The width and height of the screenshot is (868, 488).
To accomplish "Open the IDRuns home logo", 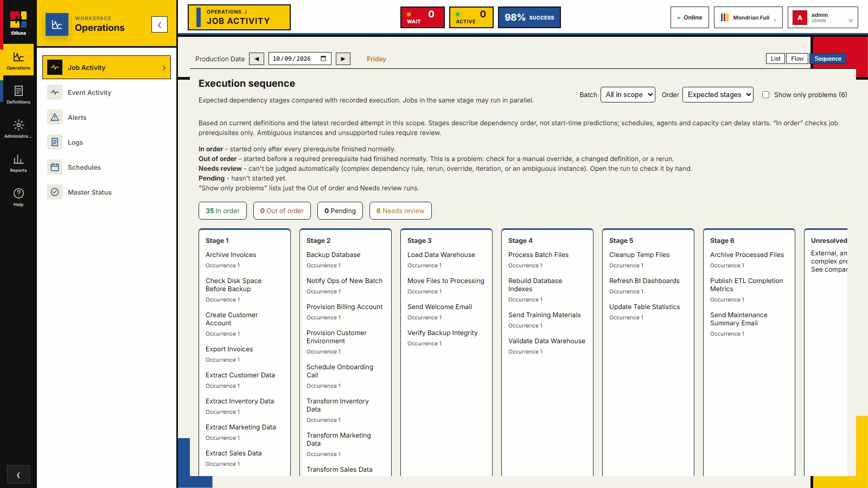I will click(18, 23).
